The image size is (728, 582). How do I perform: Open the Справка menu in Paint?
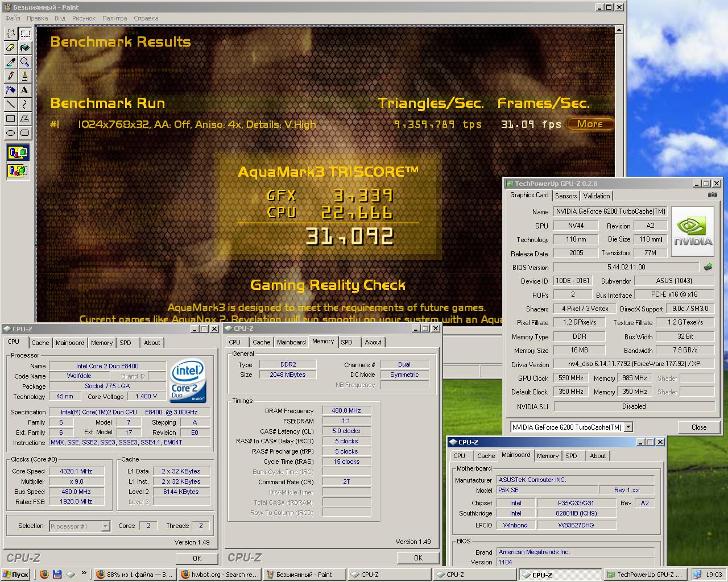coord(146,18)
